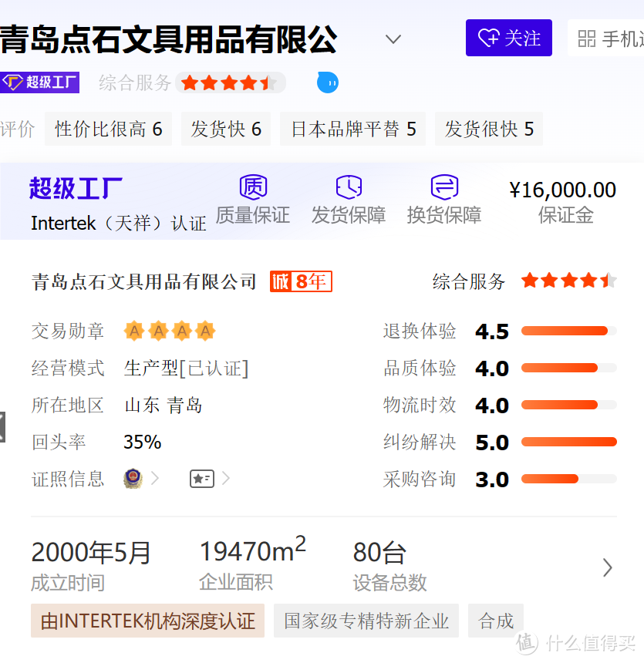
Task: Click the blue chat bubble icon
Action: point(328,82)
